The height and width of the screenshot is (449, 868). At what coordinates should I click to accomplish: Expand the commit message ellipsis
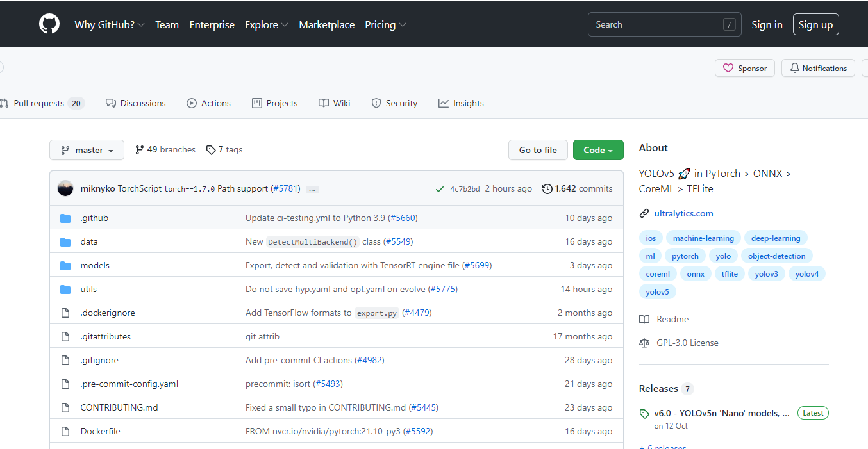(312, 190)
